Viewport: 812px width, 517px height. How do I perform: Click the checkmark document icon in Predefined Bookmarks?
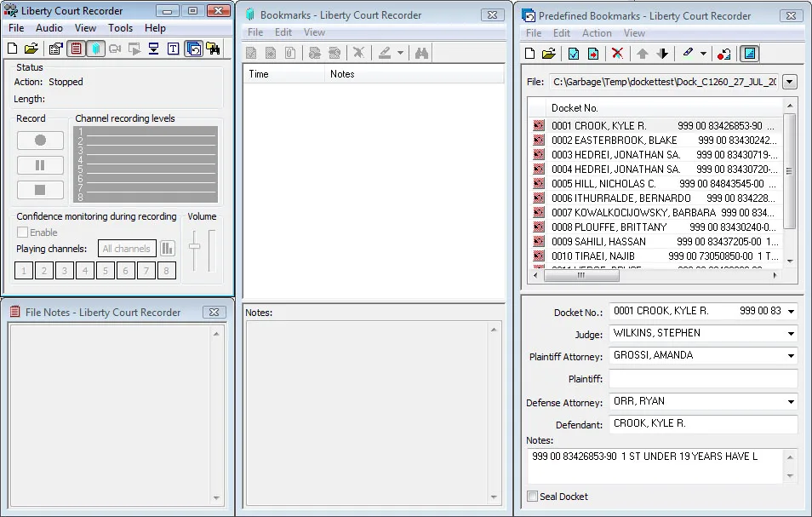tap(574, 54)
